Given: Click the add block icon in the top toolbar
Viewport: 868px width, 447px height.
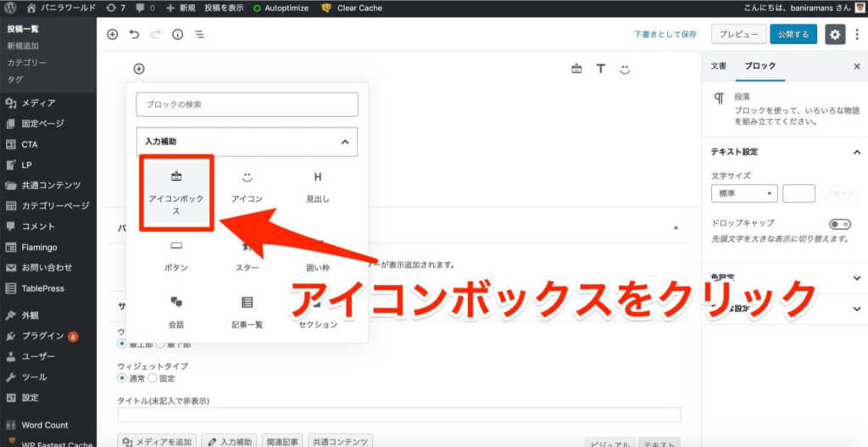Looking at the screenshot, I should pyautogui.click(x=113, y=34).
